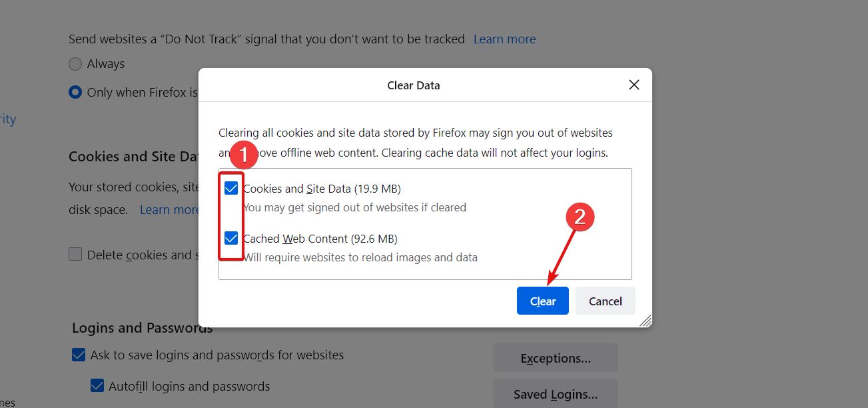Click the Clear Data dialog title
The height and width of the screenshot is (408, 868).
click(414, 85)
